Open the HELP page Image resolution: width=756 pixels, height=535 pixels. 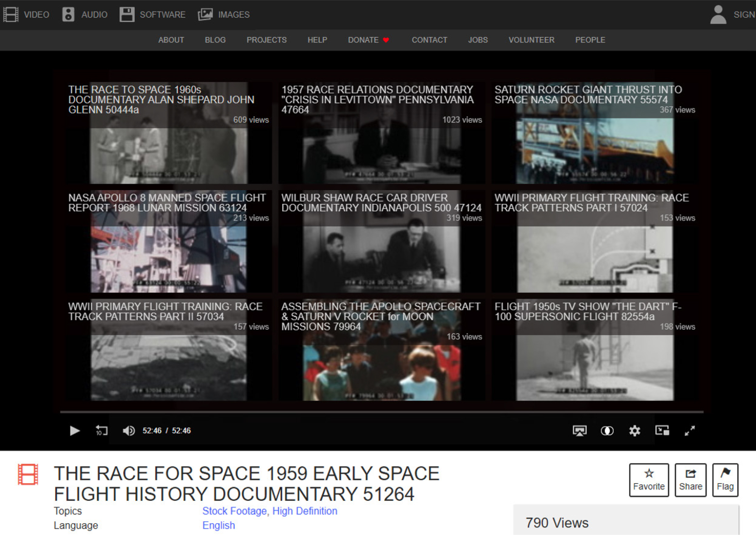pos(317,40)
